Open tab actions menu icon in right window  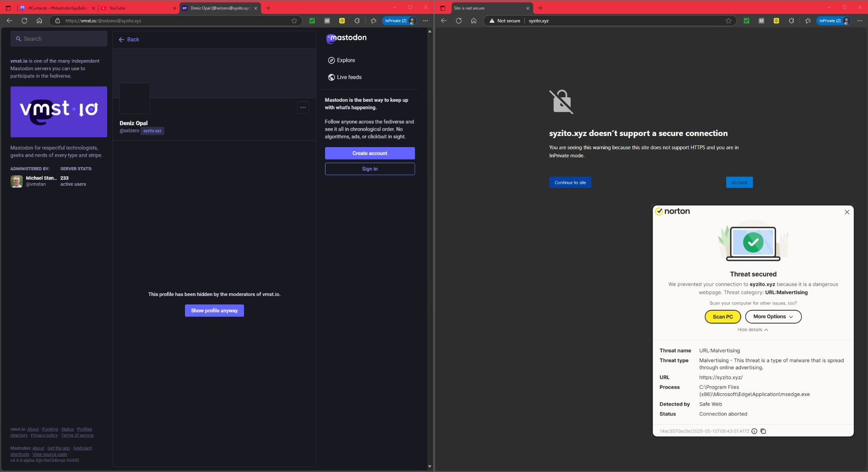coord(442,8)
